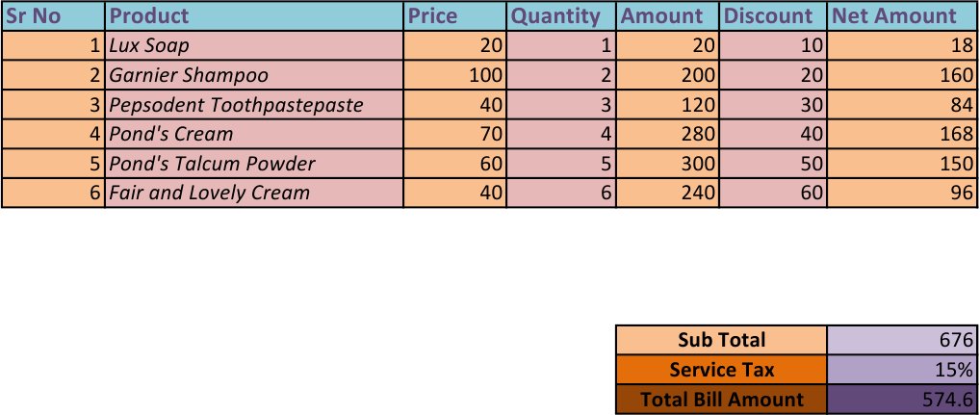The image size is (980, 415).
Task: Click the Price header cell
Action: pos(454,15)
